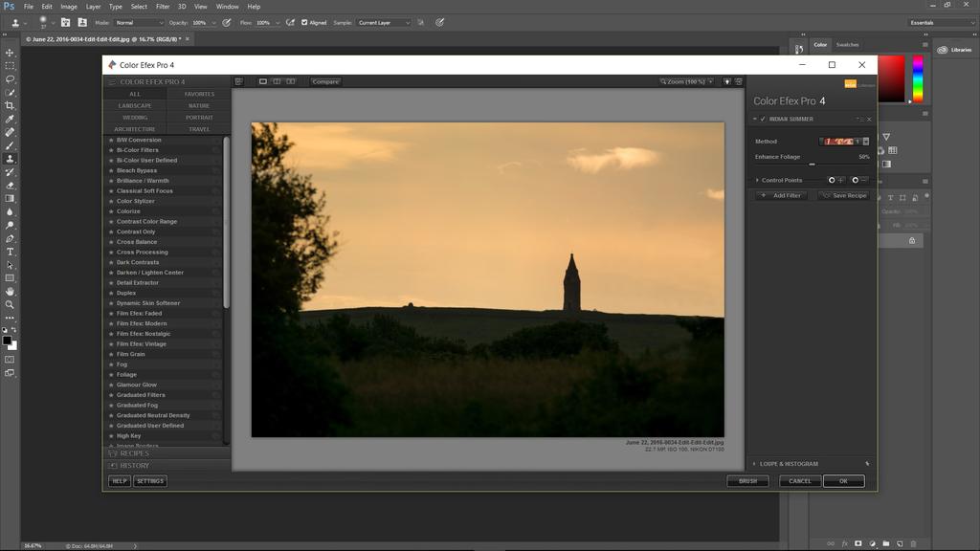This screenshot has height=551, width=980.
Task: Switch to split preview view icon
Action: pyautogui.click(x=277, y=81)
